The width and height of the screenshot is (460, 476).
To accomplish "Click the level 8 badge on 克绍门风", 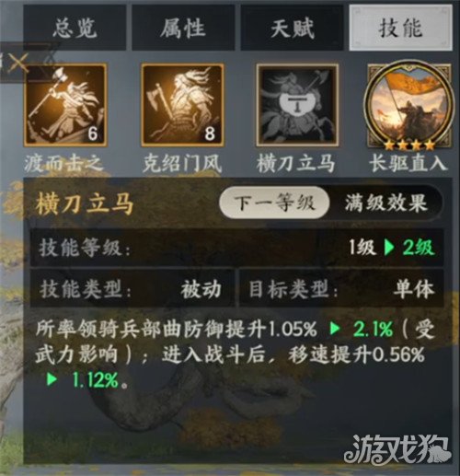I will click(x=210, y=134).
